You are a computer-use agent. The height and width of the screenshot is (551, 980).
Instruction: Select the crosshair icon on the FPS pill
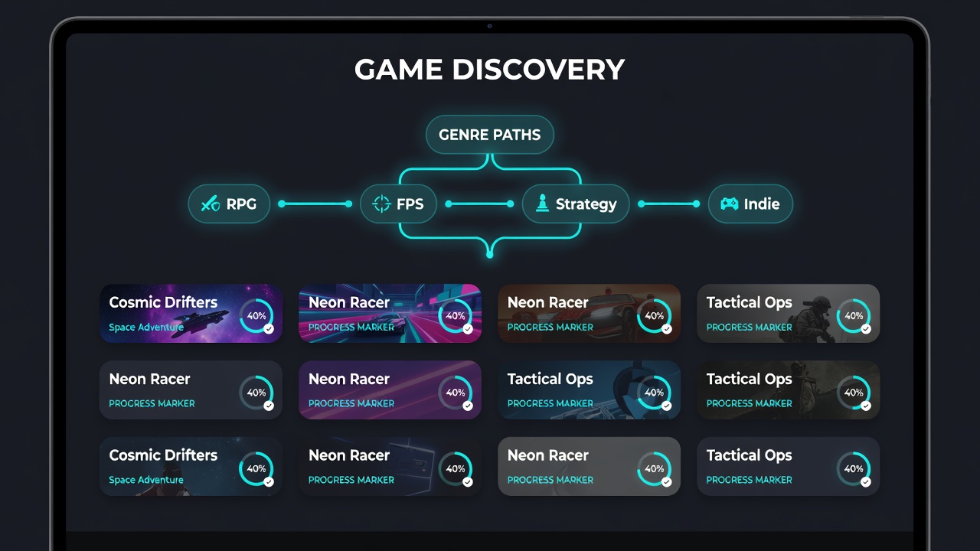[x=381, y=204]
